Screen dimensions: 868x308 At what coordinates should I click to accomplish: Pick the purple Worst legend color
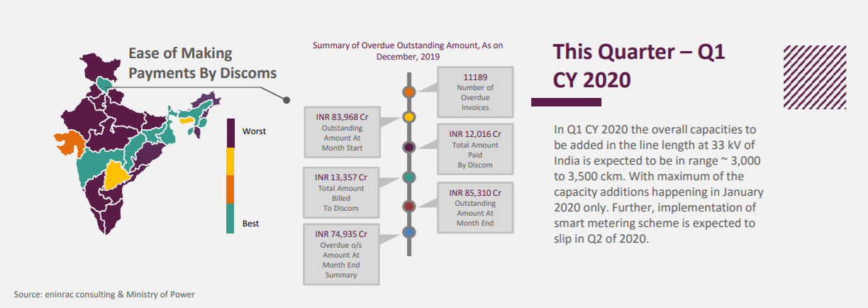coord(230,133)
